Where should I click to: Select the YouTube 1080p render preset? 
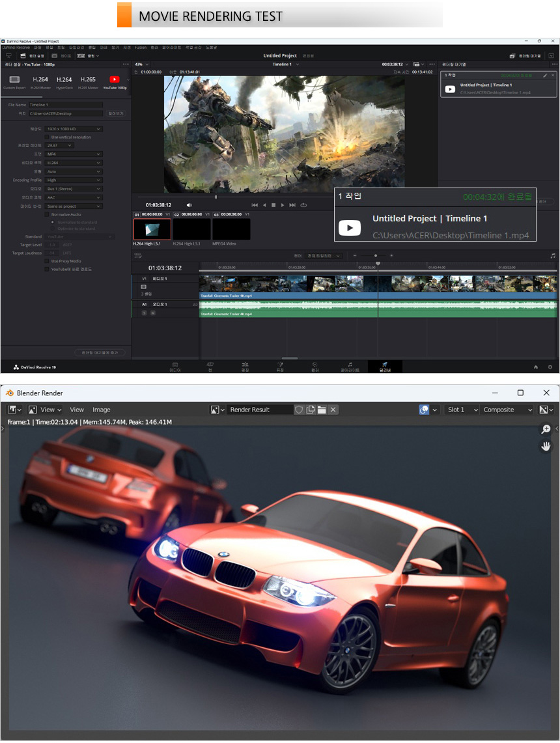[x=114, y=80]
